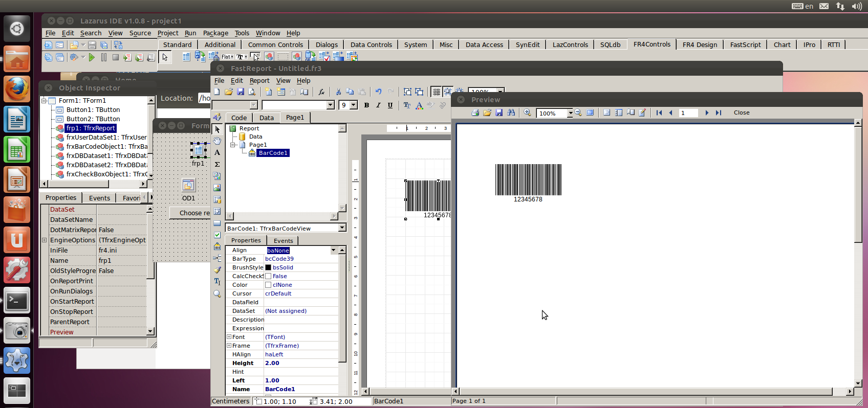
Task: Switch to Events tab in FastReport inspector
Action: coord(283,240)
